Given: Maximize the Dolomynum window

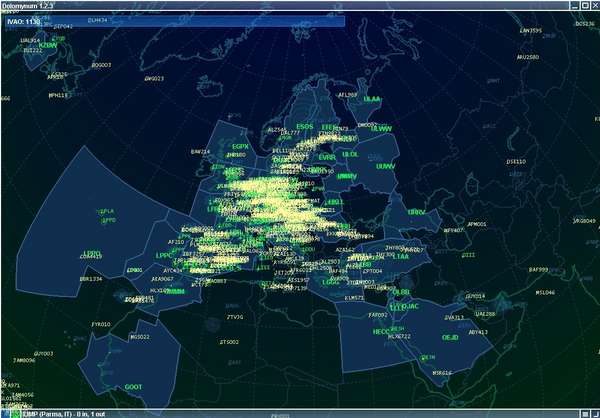Looking at the screenshot, I should tap(585, 5).
